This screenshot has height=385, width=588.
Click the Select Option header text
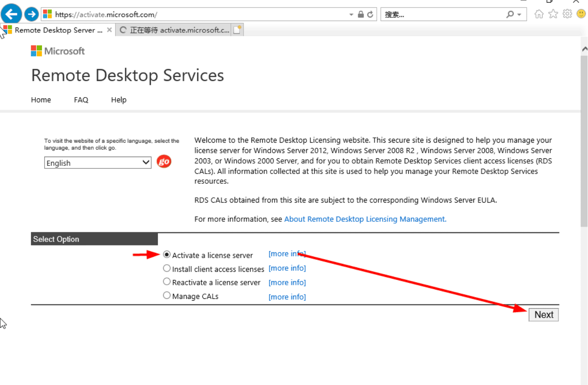(x=56, y=239)
